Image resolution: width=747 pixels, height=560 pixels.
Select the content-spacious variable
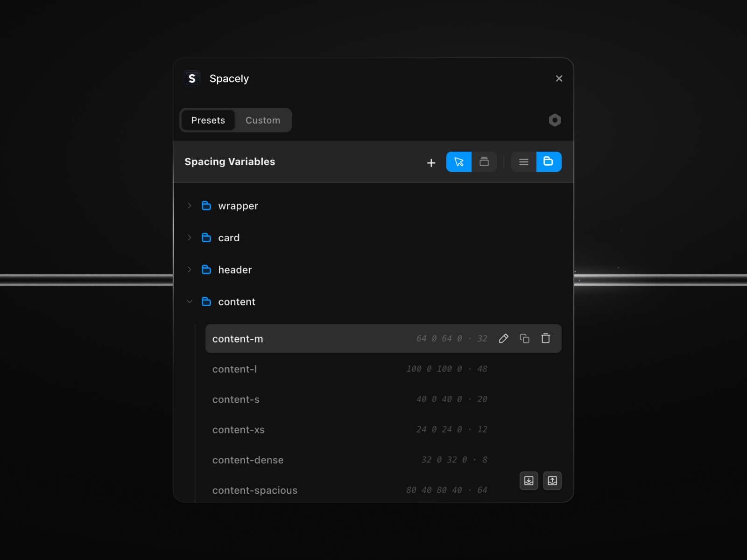click(255, 490)
